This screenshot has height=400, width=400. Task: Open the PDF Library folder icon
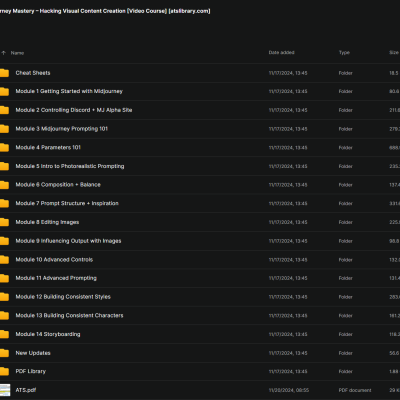tap(4, 371)
